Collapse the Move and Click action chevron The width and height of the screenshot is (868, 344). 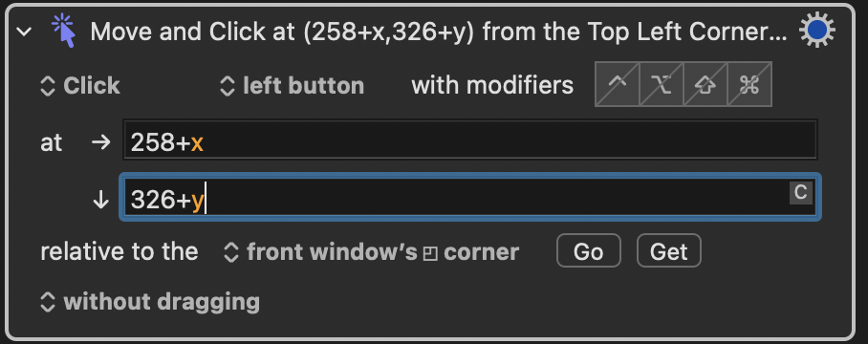click(24, 32)
